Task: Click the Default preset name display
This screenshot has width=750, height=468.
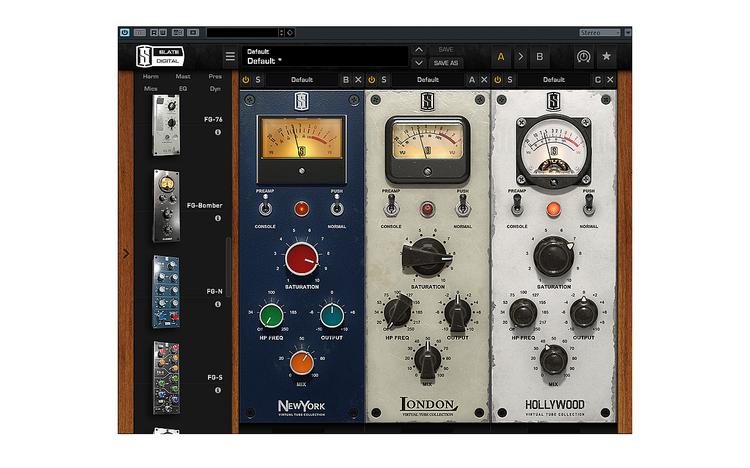Action: pos(325,56)
